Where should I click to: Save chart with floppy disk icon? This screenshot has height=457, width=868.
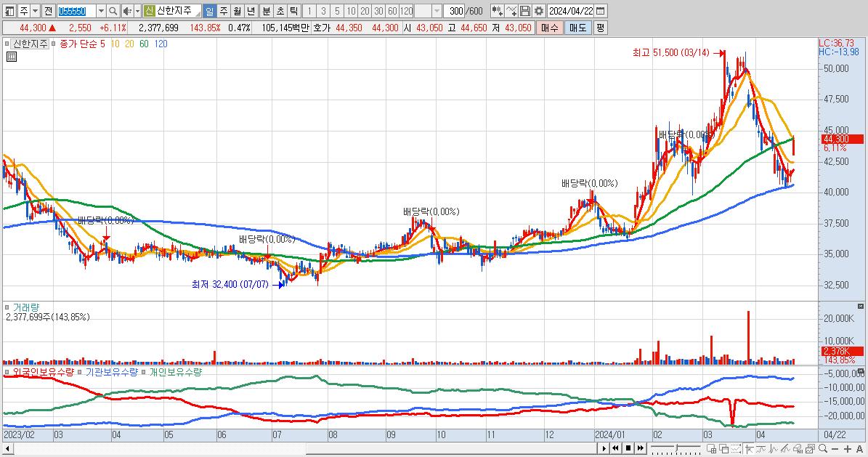click(x=525, y=10)
